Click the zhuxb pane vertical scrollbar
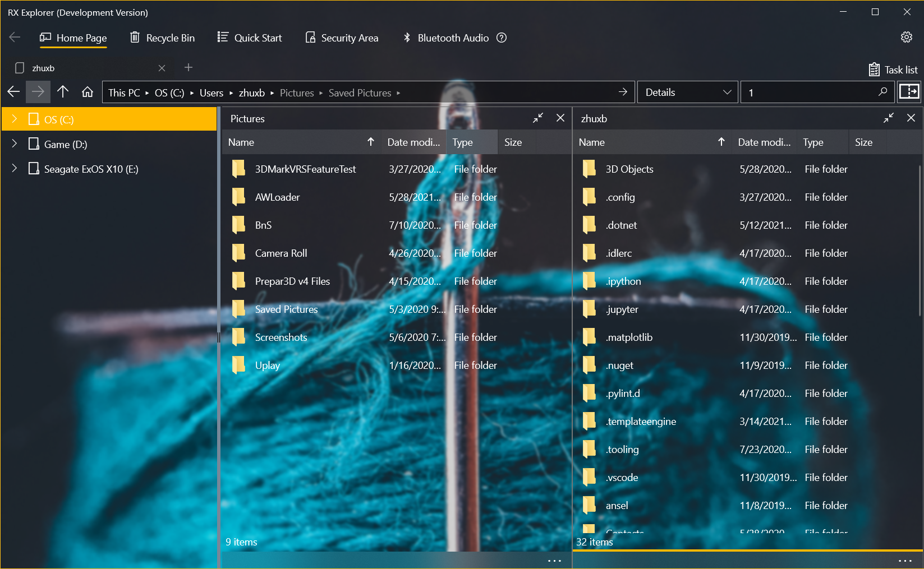924x569 pixels. coord(920,241)
